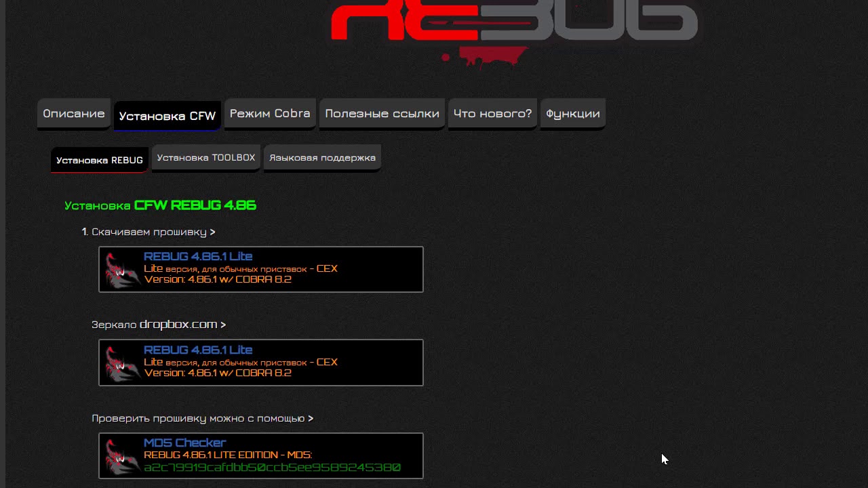Screen dimensions: 868x488
Task: Select the Установка REBUG sub-tab
Action: pos(100,161)
